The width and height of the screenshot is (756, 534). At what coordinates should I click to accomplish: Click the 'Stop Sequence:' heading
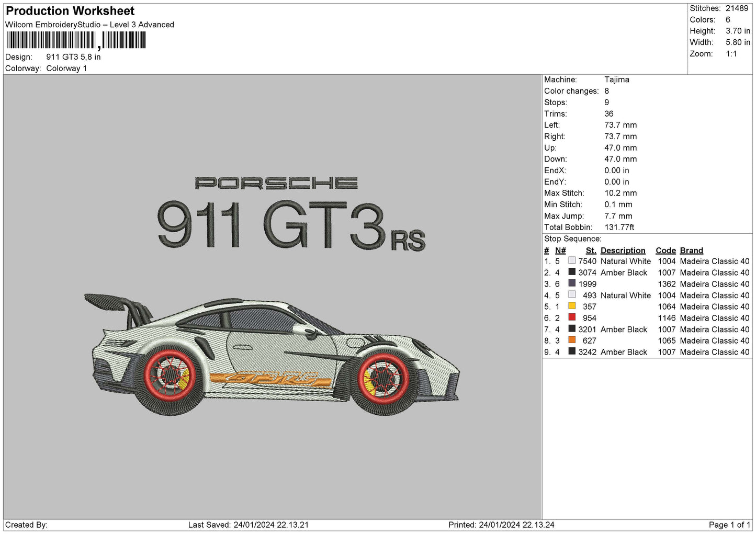573,239
